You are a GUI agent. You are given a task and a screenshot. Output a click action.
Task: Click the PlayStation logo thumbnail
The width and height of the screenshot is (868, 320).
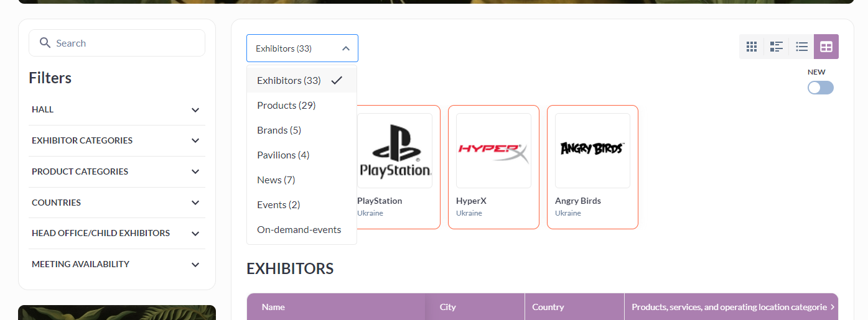point(394,151)
